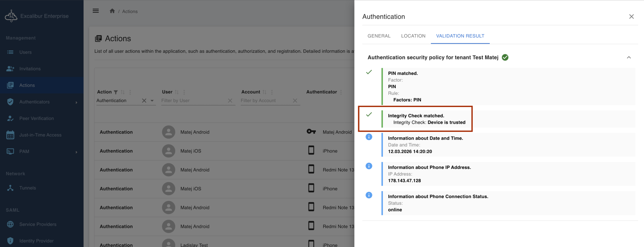
Task: Close the Authentication details panel
Action: click(631, 17)
